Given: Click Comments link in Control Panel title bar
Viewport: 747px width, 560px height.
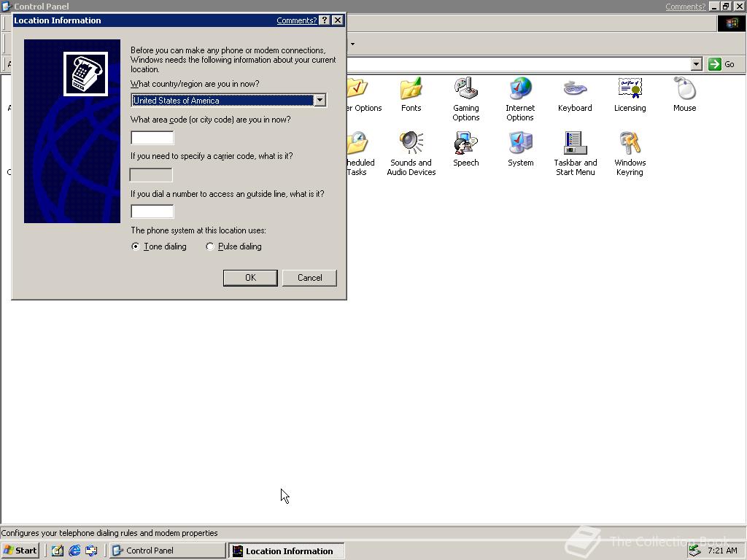Looking at the screenshot, I should [x=685, y=7].
